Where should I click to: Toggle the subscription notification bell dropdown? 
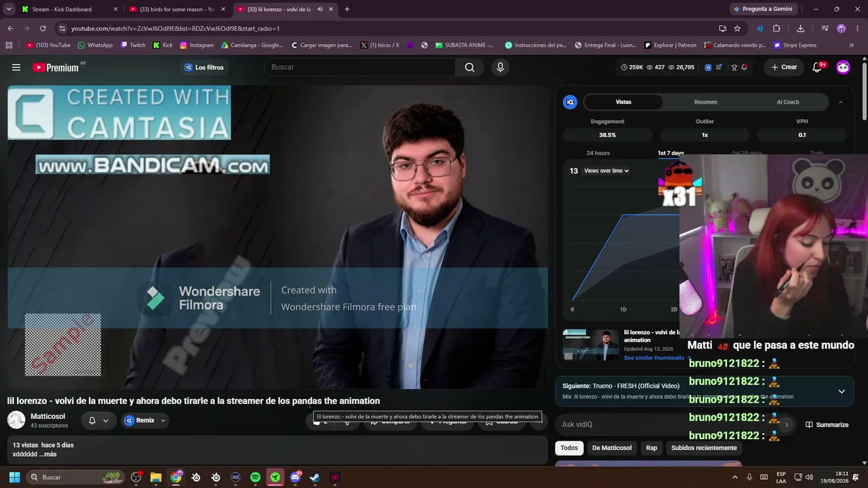tap(98, 421)
